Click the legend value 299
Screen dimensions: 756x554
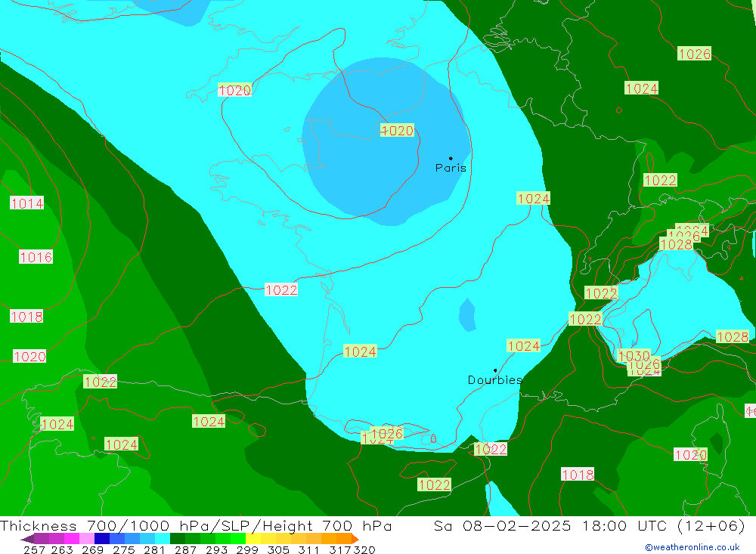point(247,549)
